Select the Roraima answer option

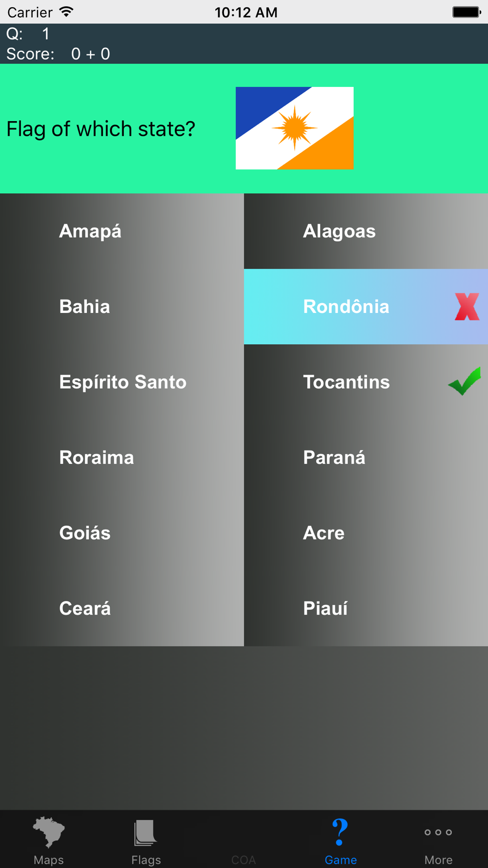(122, 457)
